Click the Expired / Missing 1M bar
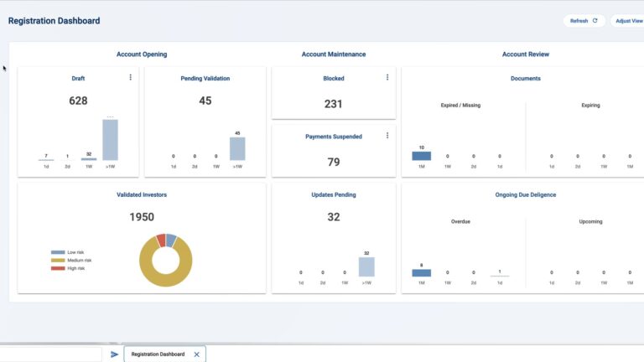 pos(422,156)
